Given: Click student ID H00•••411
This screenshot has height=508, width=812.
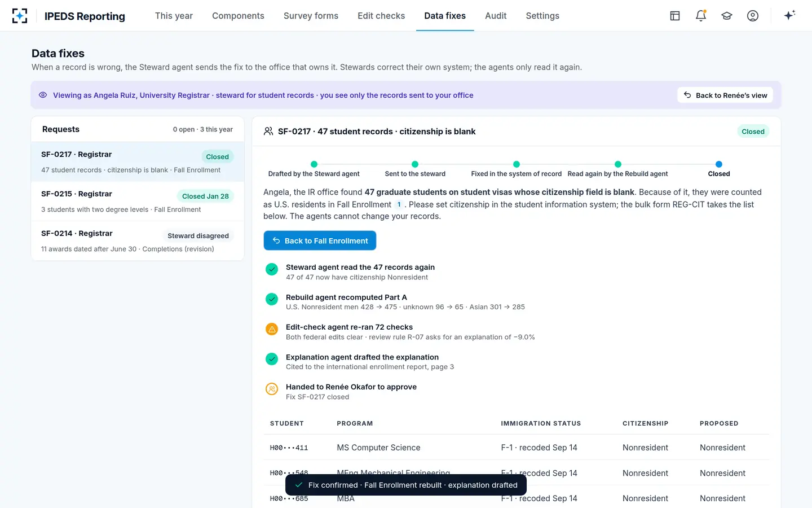Looking at the screenshot, I should point(289,448).
